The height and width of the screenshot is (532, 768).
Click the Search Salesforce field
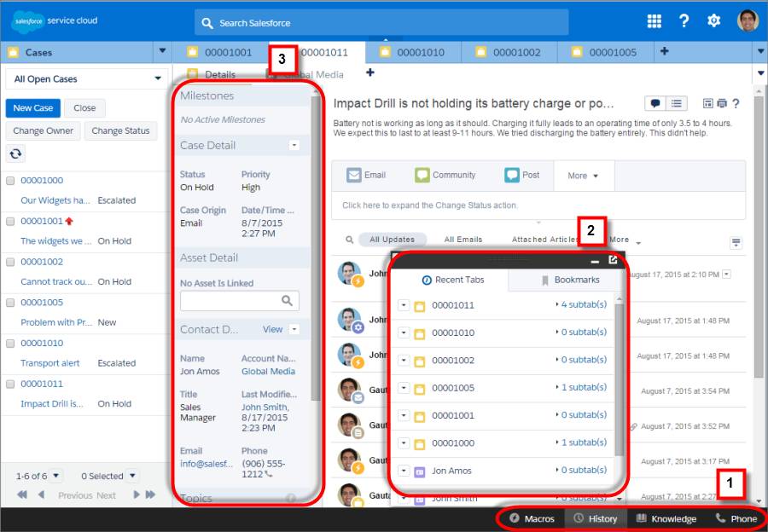tap(381, 22)
